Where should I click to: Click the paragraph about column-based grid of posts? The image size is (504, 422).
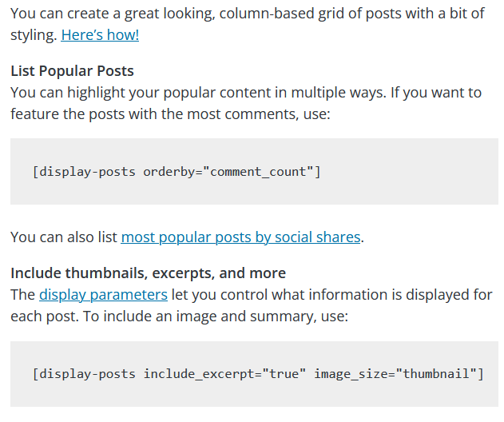240,14
